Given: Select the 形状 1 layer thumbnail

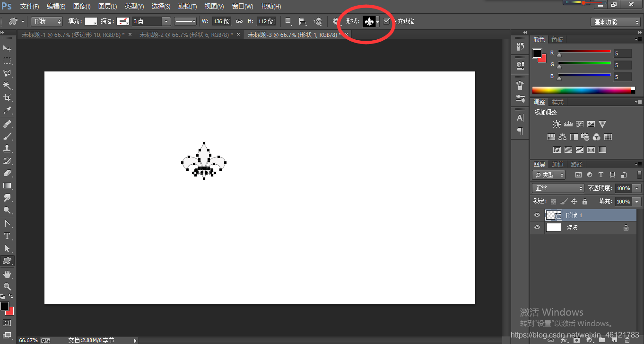Looking at the screenshot, I should pyautogui.click(x=554, y=215).
